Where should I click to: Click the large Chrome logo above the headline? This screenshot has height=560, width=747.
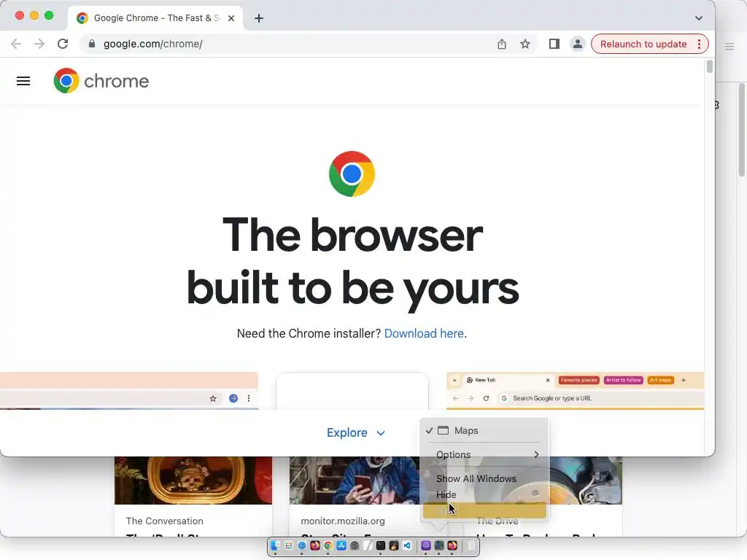pyautogui.click(x=352, y=174)
